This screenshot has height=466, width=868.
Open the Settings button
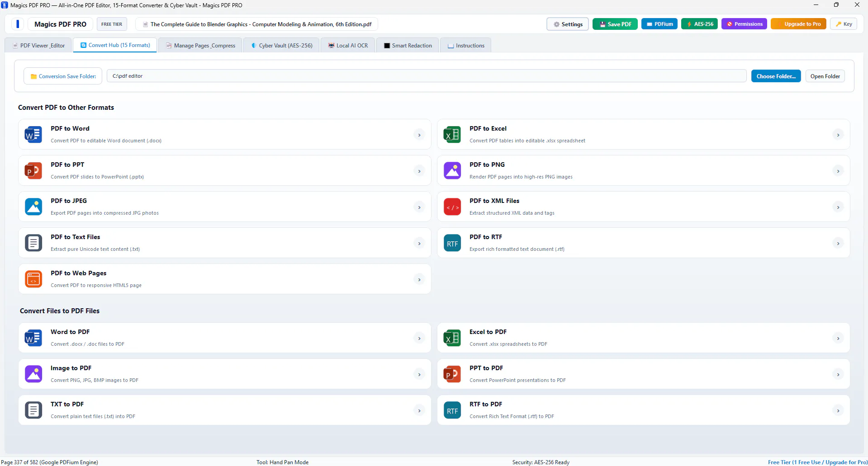pyautogui.click(x=568, y=24)
